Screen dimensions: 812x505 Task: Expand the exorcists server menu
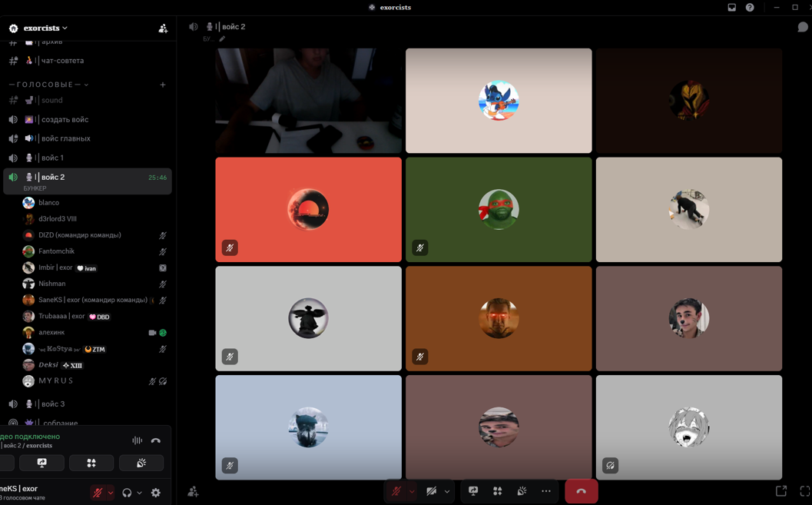coord(45,28)
